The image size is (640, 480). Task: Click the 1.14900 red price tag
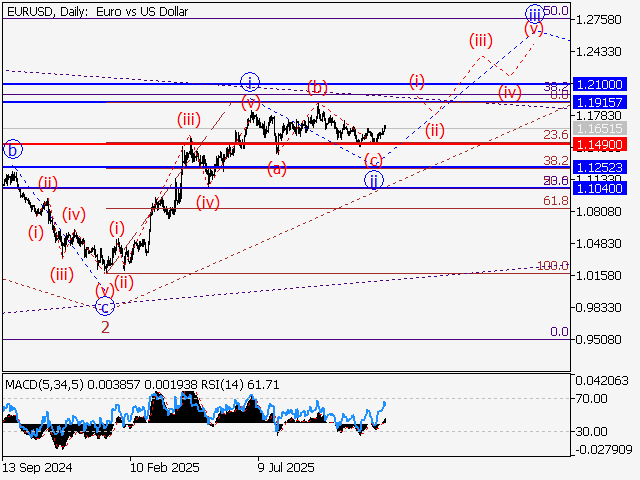point(600,145)
